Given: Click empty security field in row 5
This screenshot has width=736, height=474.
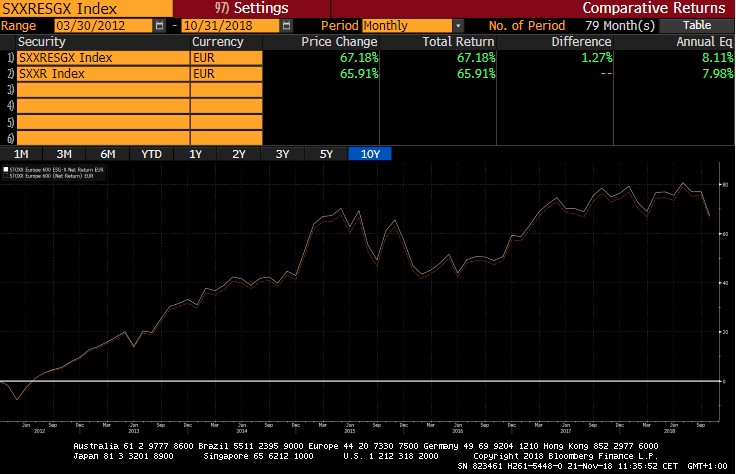Looking at the screenshot, I should (103, 122).
